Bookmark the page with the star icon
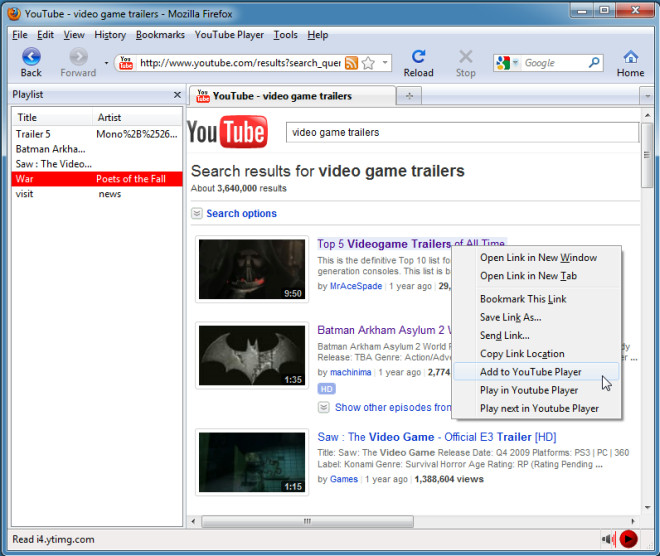660x556 pixels. coord(368,63)
